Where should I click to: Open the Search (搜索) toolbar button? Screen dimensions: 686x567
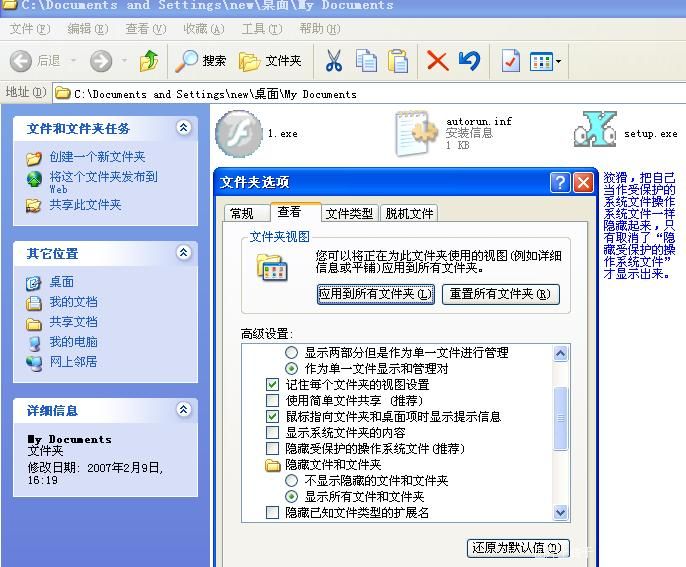[200, 61]
